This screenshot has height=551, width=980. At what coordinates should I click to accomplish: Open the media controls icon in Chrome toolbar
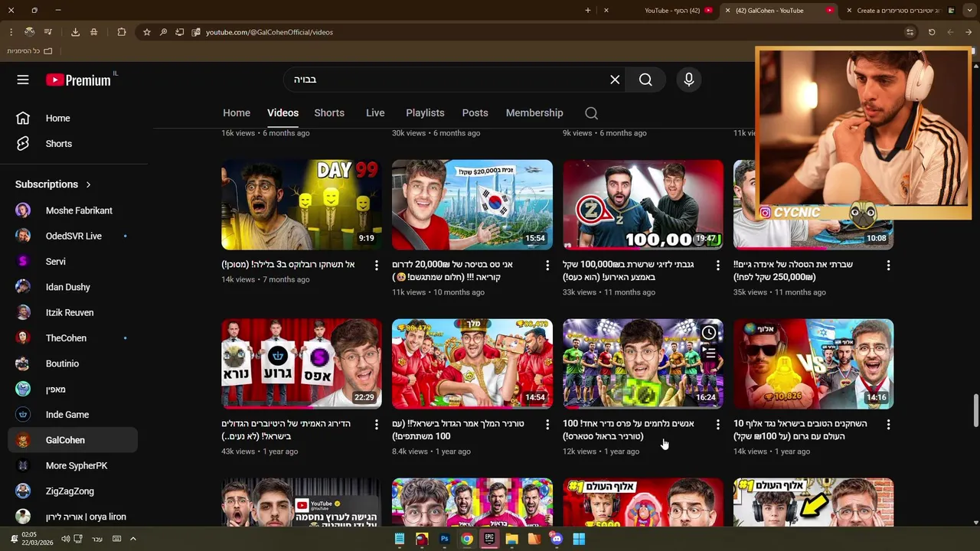[x=47, y=32]
